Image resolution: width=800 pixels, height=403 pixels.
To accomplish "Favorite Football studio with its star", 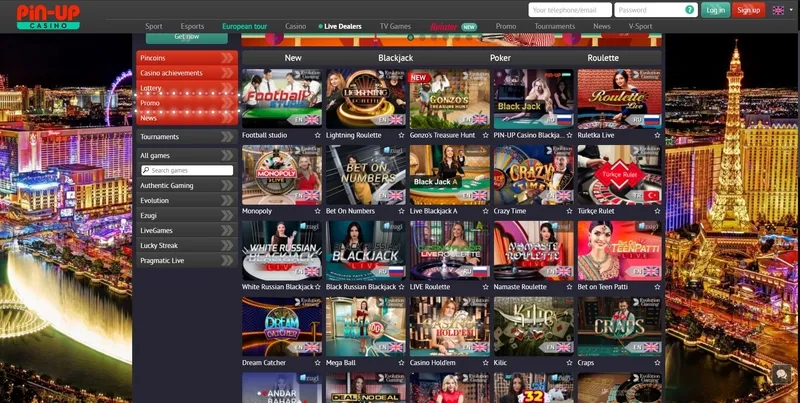I will pos(317,135).
